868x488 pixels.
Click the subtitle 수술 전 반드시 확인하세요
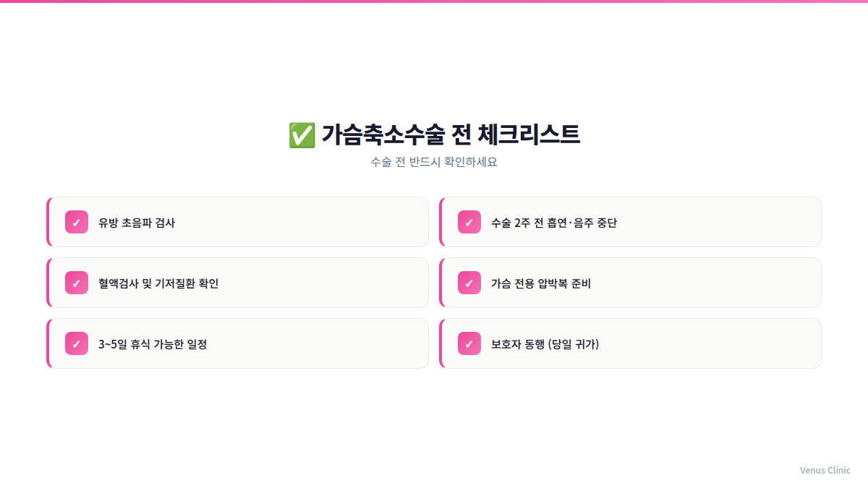pos(434,162)
